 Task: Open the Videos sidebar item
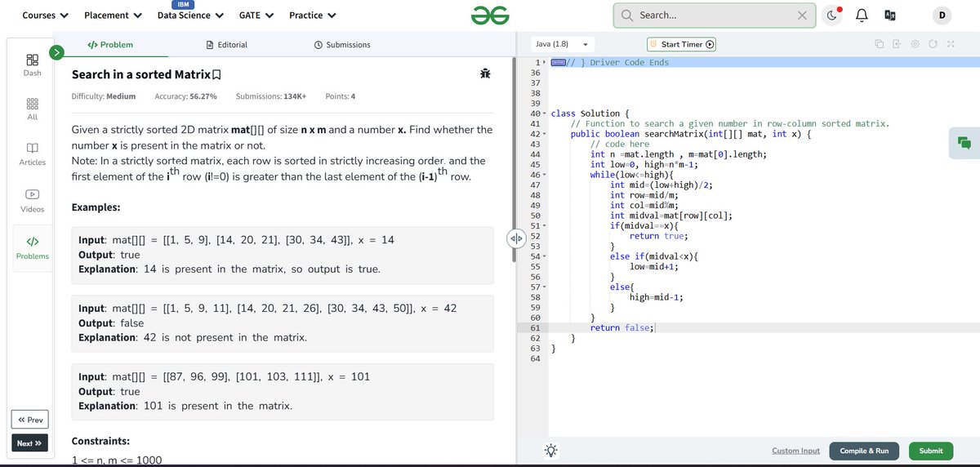[32, 201]
